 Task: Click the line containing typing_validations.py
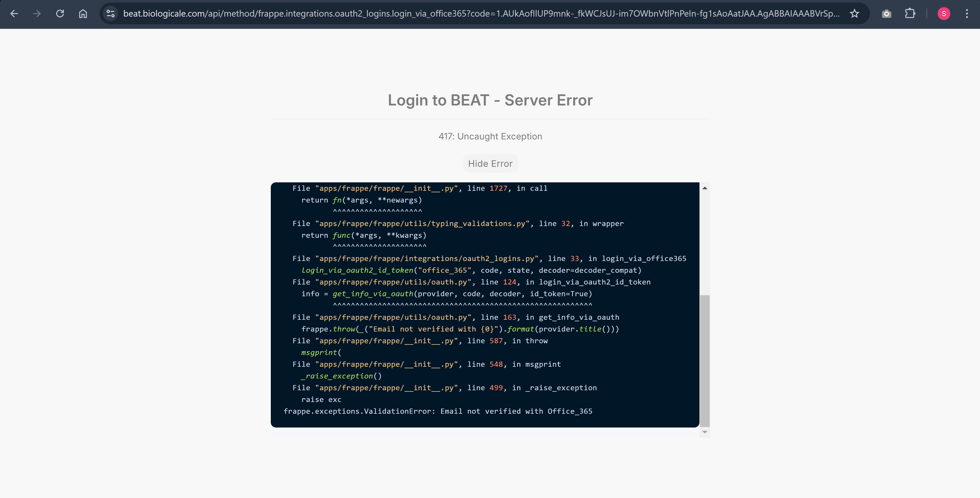pos(458,224)
